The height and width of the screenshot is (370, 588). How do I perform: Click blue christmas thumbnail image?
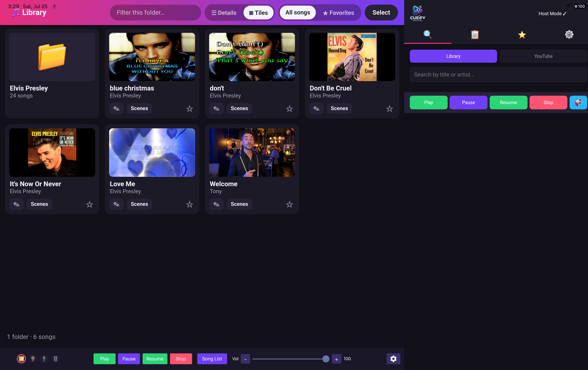pyautogui.click(x=152, y=57)
